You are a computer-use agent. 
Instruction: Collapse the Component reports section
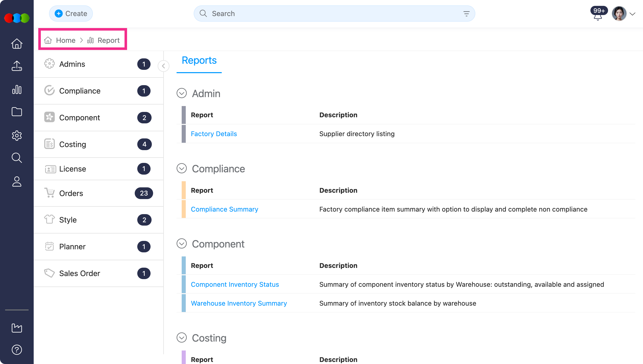click(182, 244)
